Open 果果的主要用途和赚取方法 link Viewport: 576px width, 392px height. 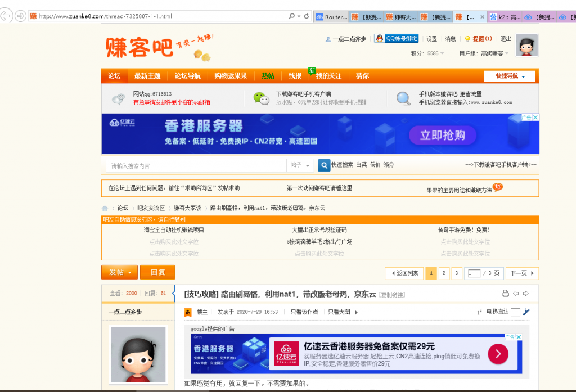[x=459, y=190]
